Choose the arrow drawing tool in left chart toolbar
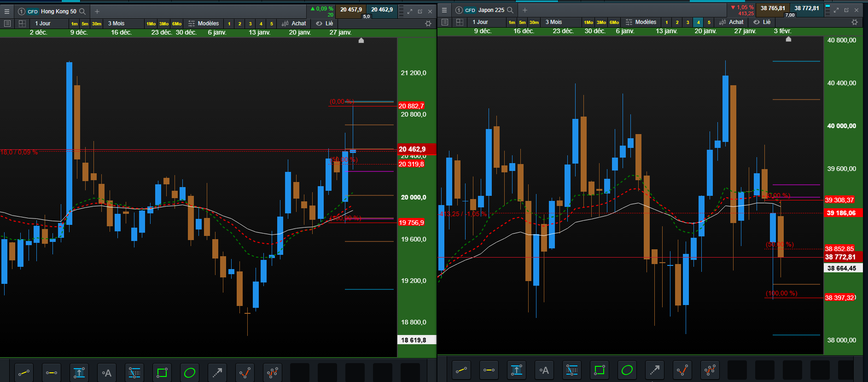868x382 pixels. click(x=217, y=372)
